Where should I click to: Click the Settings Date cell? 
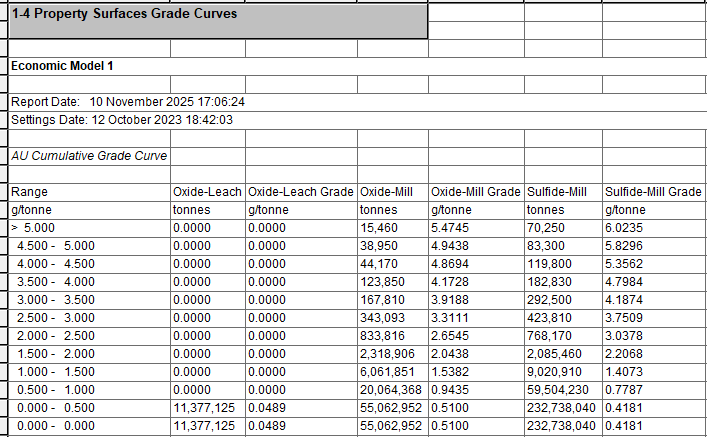click(122, 120)
